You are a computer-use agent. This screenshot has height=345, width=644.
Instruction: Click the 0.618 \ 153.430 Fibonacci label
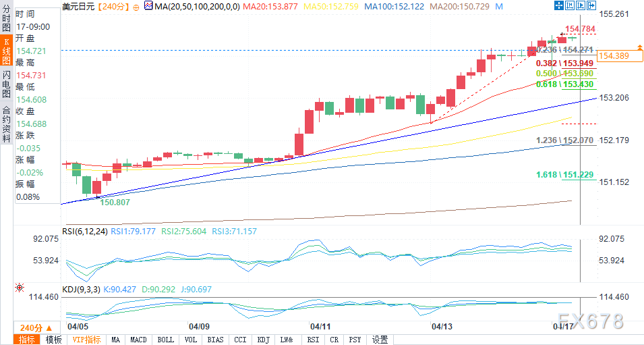564,84
